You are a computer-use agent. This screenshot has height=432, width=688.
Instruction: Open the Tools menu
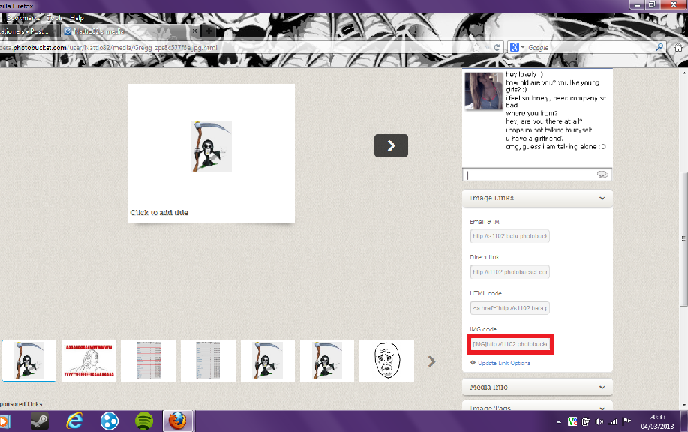55,18
